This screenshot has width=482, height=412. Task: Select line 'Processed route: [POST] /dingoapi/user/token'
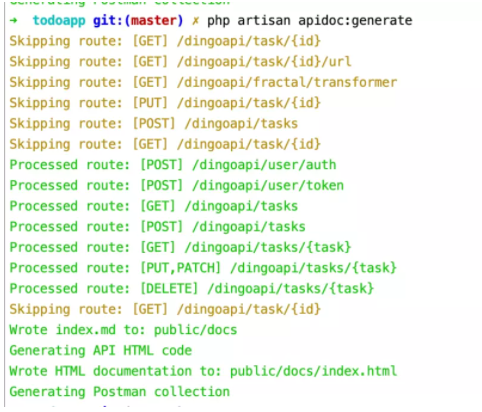[177, 186]
